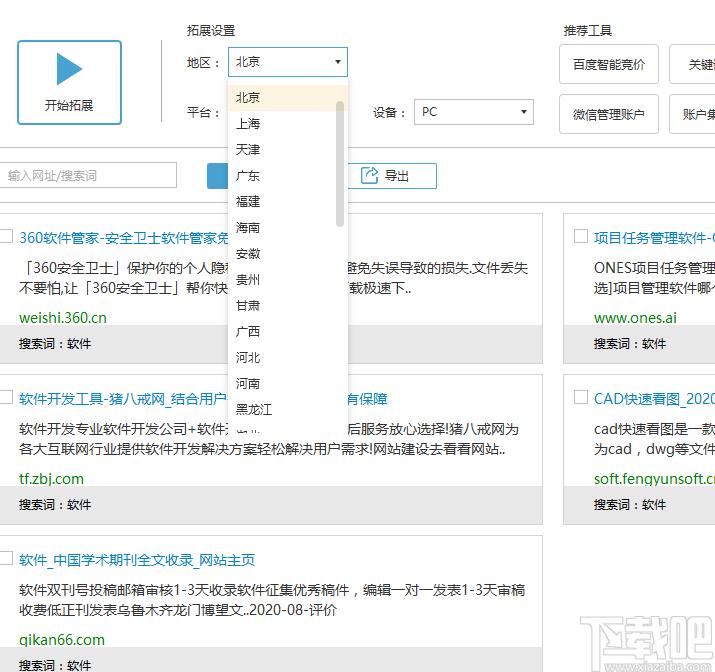715x672 pixels.
Task: Click the tf.zbj.com URL
Action: click(52, 479)
